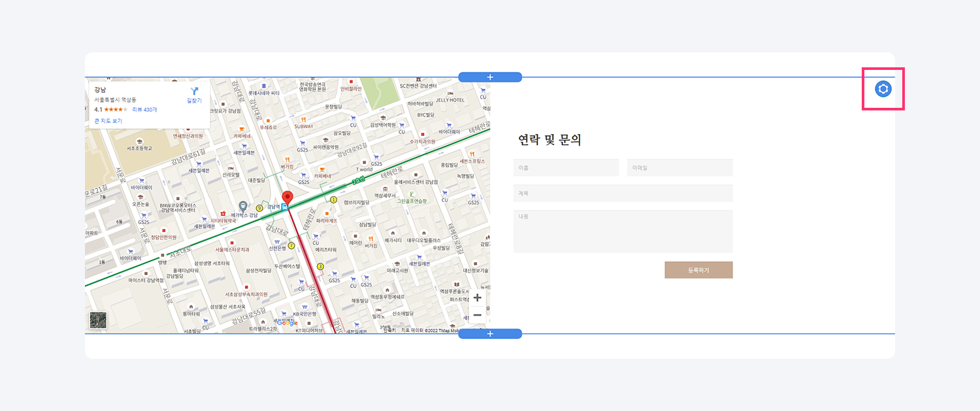The image size is (980, 411).
Task: Click the 강남역 subway station icon
Action: [x=284, y=207]
